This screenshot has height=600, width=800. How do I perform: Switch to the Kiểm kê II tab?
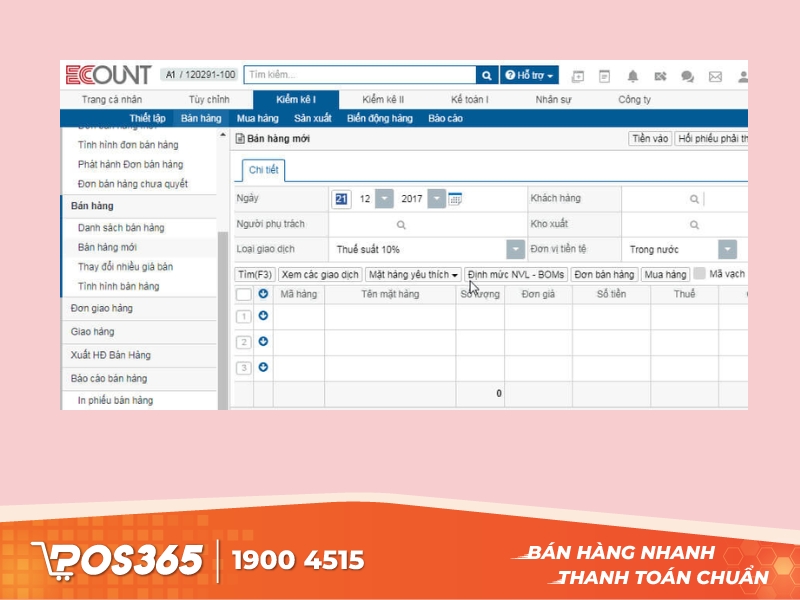pyautogui.click(x=385, y=99)
